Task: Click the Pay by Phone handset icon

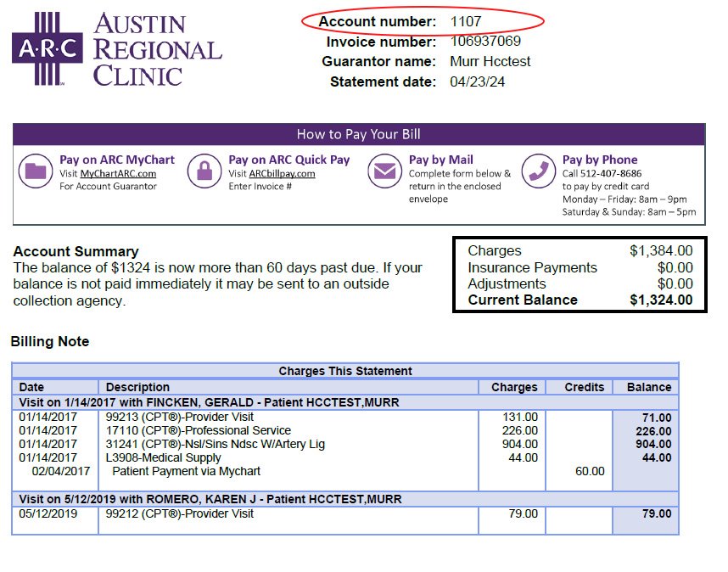Action: tap(537, 170)
